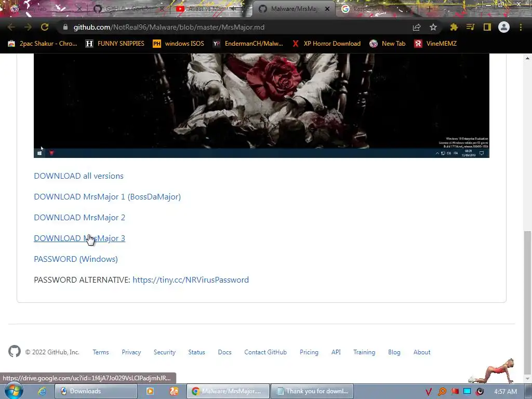Click the speaker volume tray icon
The height and width of the screenshot is (399, 532).
pyautogui.click(x=480, y=392)
